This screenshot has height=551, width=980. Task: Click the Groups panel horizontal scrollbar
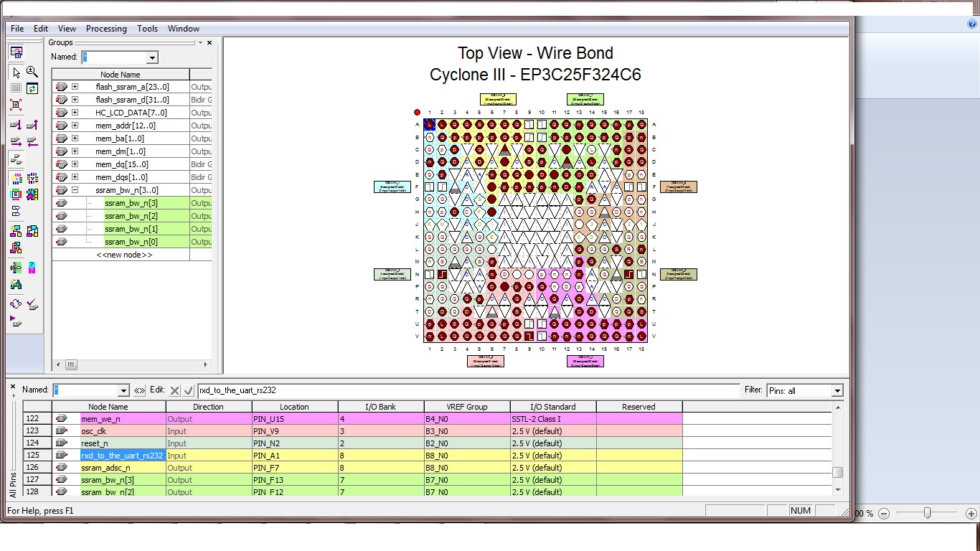[x=133, y=364]
